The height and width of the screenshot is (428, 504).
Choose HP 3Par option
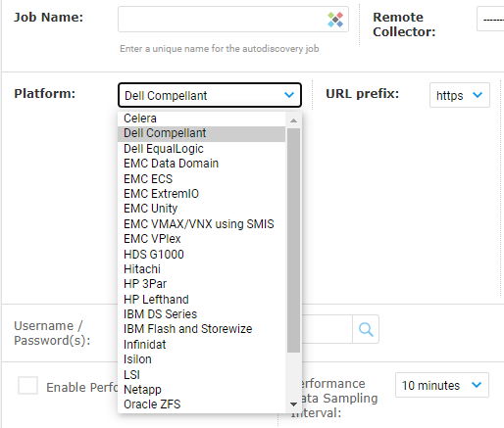[202, 284]
